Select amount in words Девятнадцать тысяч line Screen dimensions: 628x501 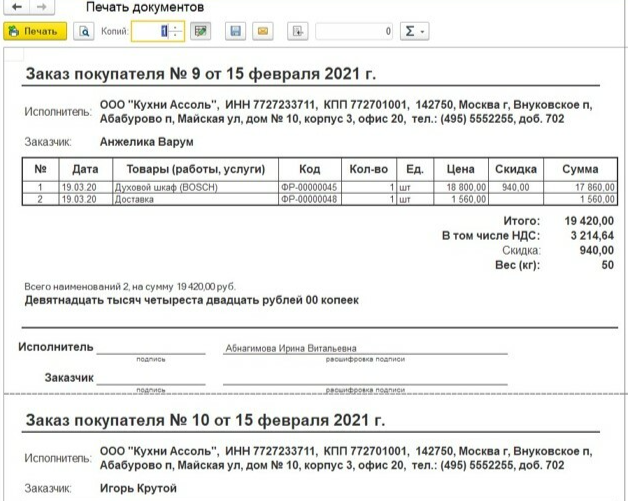click(x=191, y=300)
